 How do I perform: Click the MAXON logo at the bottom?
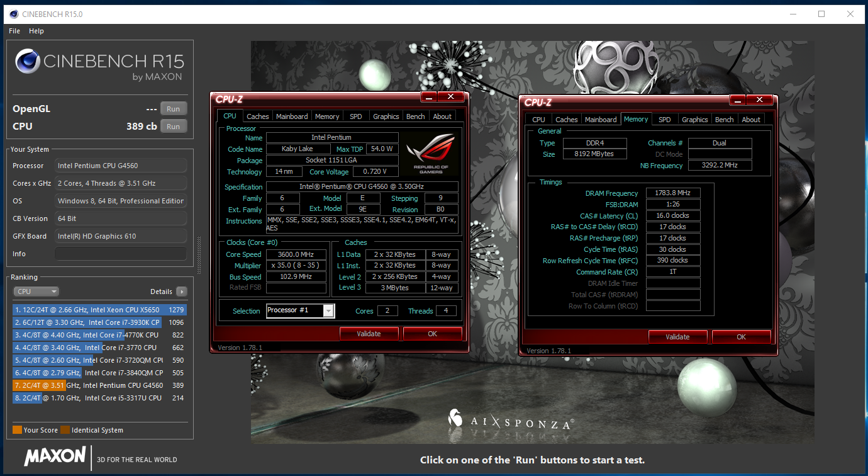point(55,455)
